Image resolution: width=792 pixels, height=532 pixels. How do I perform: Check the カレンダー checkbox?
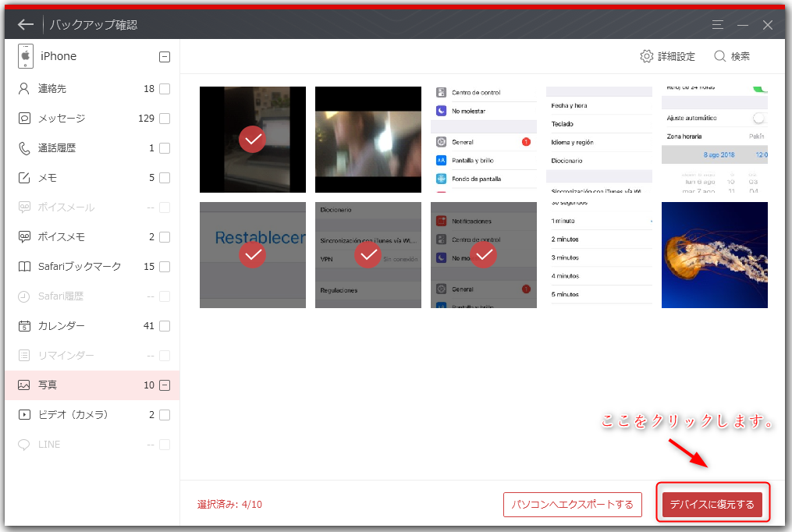coord(165,326)
